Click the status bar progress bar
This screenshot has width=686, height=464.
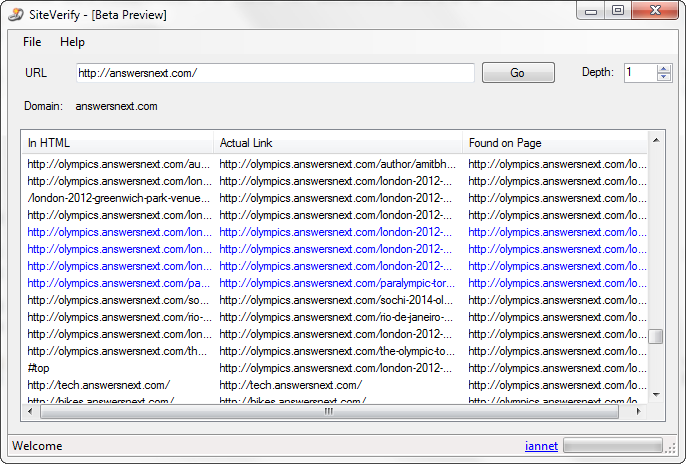pyautogui.click(x=612, y=446)
